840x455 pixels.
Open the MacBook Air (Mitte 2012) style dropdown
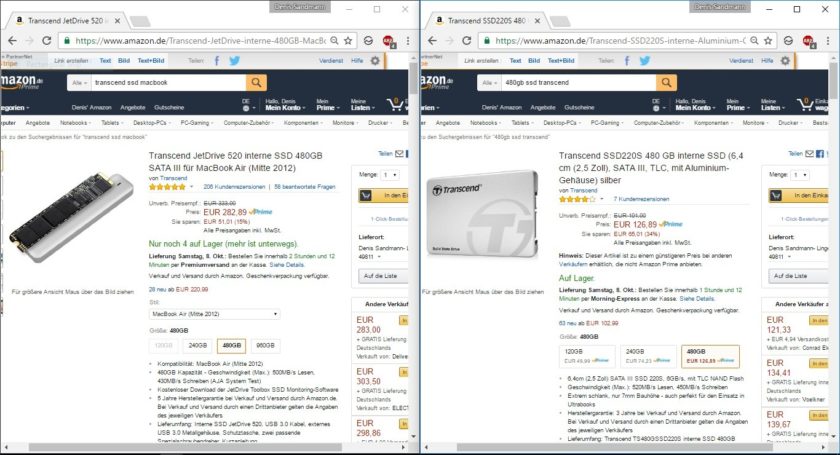click(214, 314)
